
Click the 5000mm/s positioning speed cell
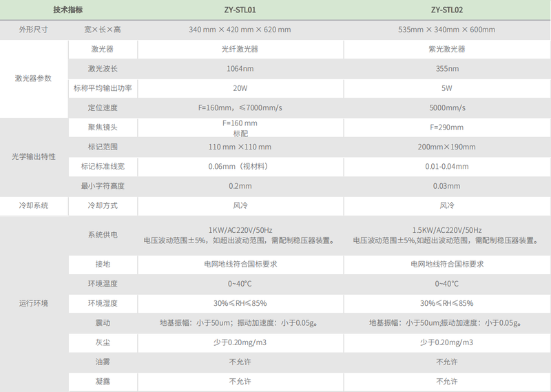point(448,108)
